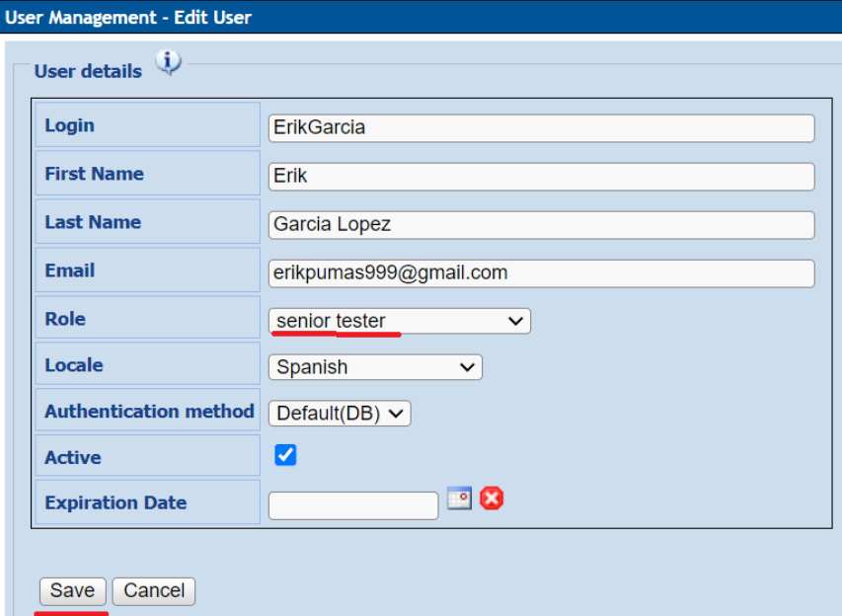This screenshot has height=616, width=842.
Task: Clear expiration date with red X icon
Action: [x=492, y=499]
